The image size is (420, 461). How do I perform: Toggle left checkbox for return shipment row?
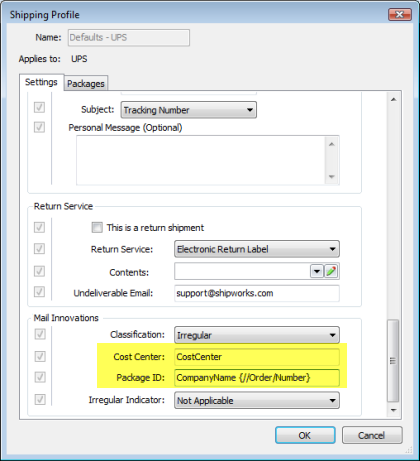(39, 227)
